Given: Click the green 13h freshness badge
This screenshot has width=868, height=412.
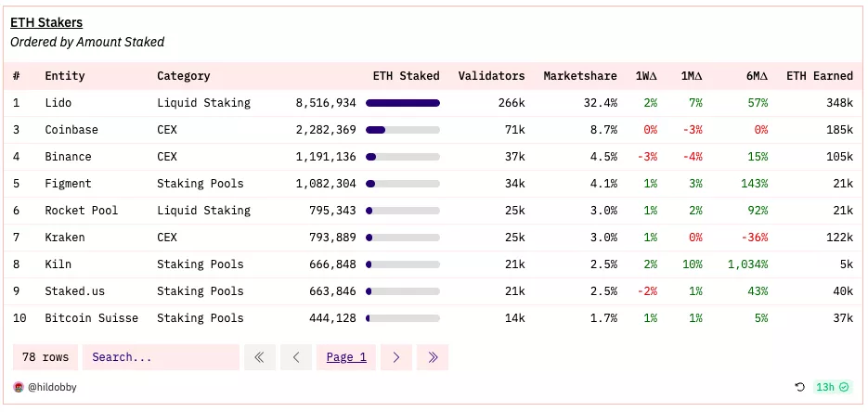Looking at the screenshot, I should pos(832,387).
